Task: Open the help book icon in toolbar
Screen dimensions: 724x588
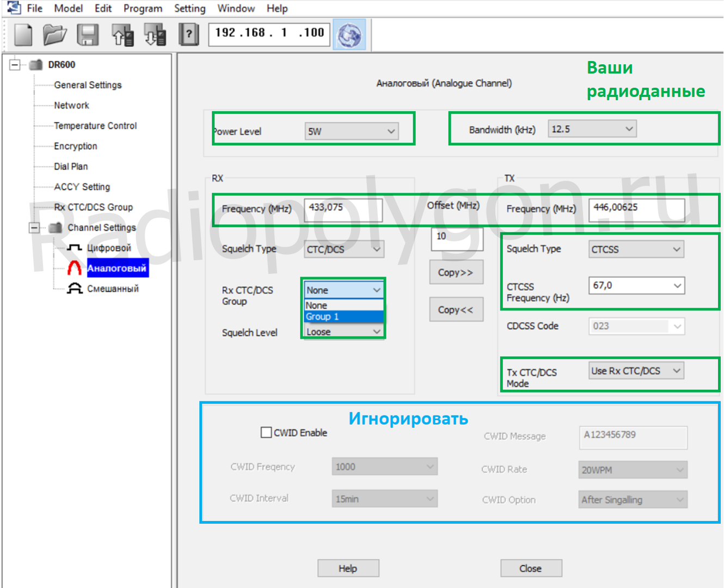Action: click(188, 35)
